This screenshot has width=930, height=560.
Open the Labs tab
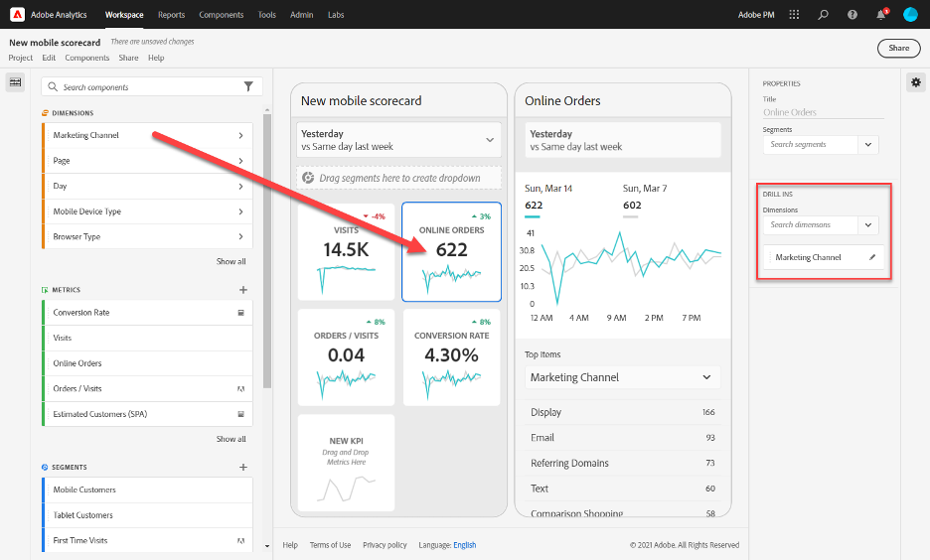click(336, 15)
